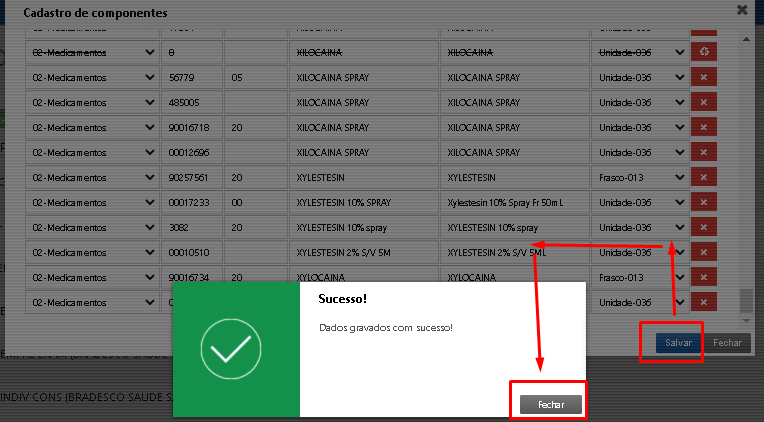Delete the XYLESTESIN row with code 90257561
This screenshot has height=422, width=764.
click(704, 177)
